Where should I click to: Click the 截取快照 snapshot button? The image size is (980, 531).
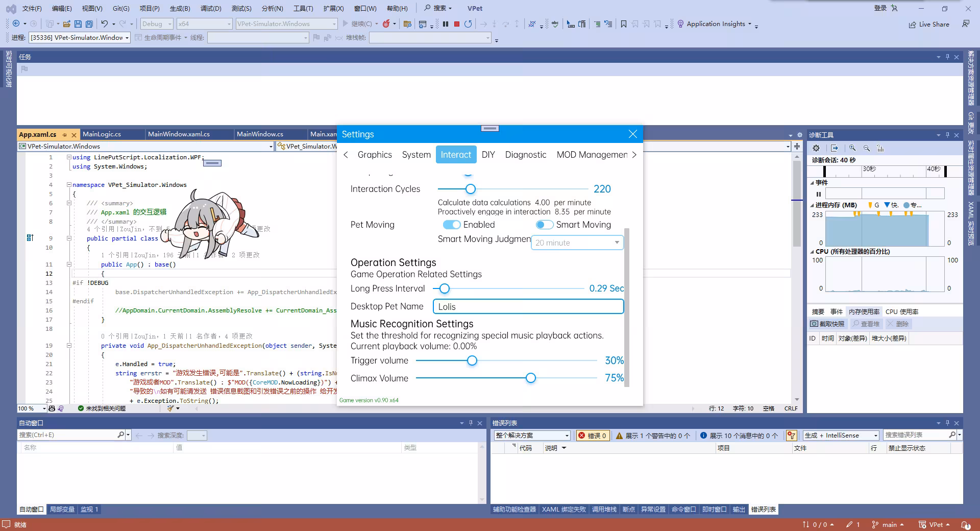(x=827, y=324)
